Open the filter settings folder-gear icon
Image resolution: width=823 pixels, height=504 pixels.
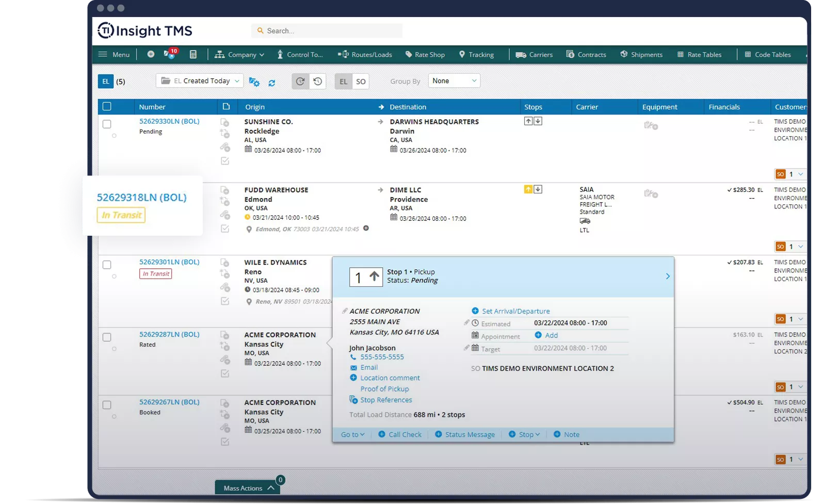[x=254, y=82]
